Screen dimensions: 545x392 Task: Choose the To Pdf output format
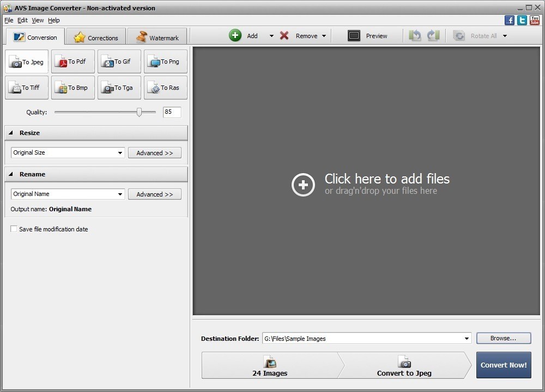click(x=72, y=62)
